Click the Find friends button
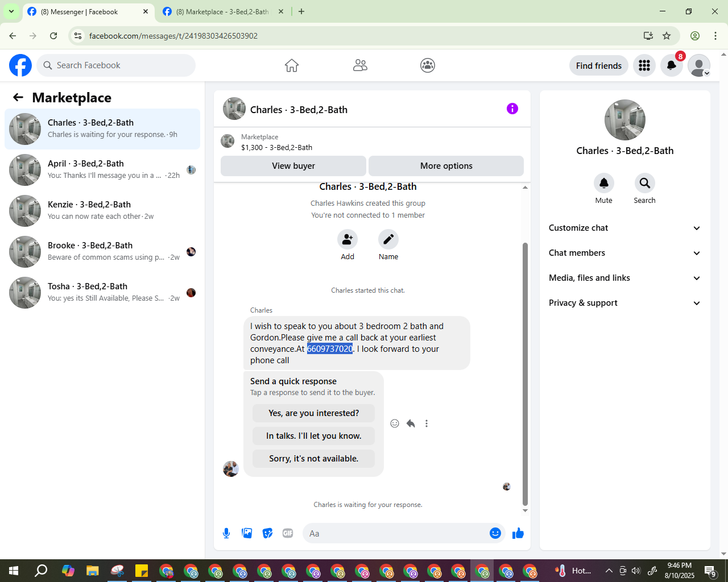 click(599, 65)
